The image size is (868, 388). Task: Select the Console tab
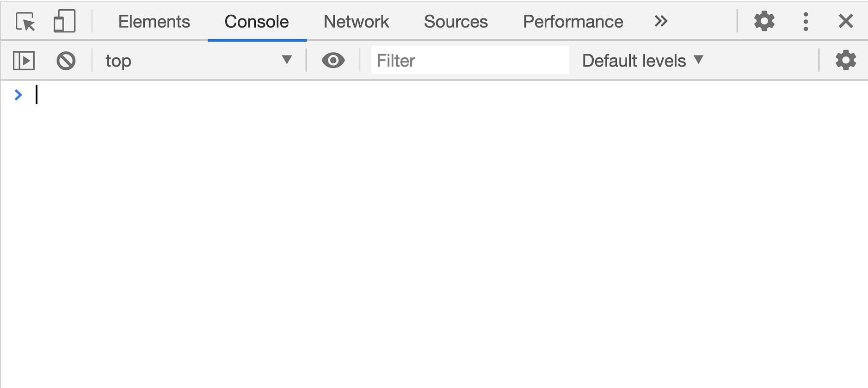coord(256,21)
